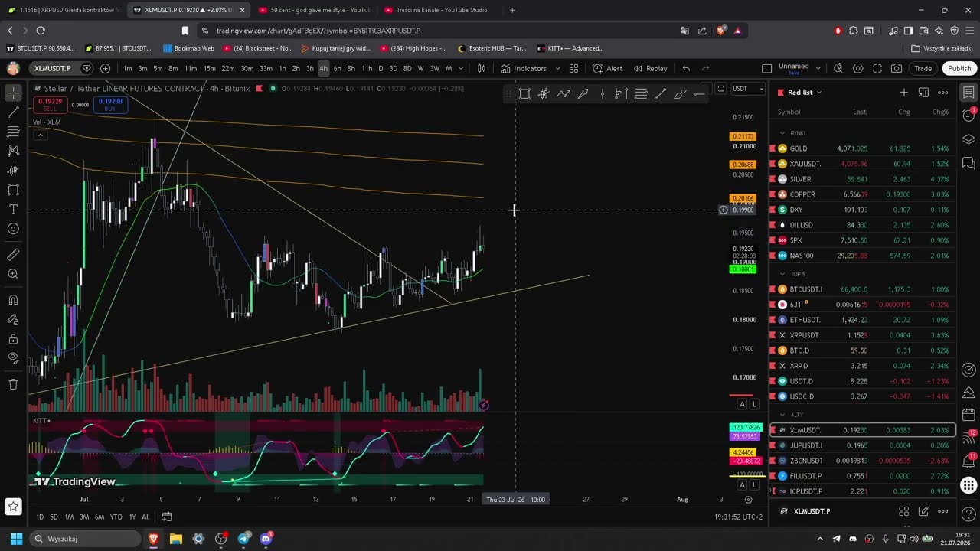This screenshot has width=980, height=551.
Task: Toggle stay in drawing mode
Action: click(13, 319)
